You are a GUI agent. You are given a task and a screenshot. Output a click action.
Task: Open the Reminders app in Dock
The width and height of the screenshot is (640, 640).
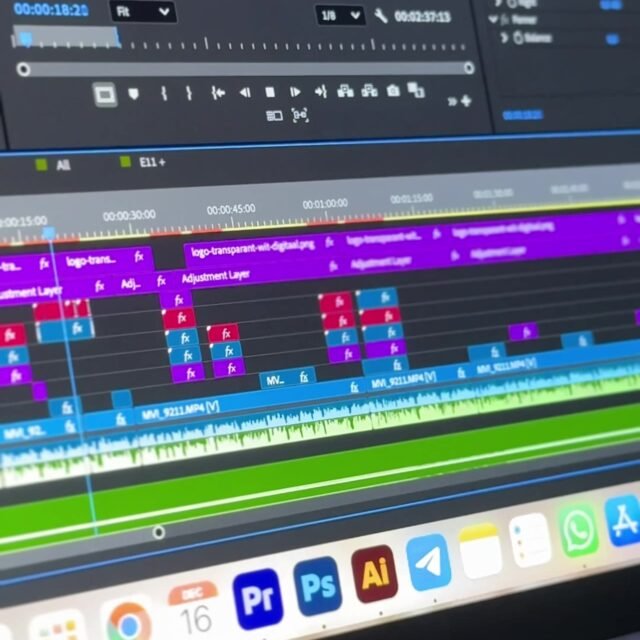coord(530,540)
